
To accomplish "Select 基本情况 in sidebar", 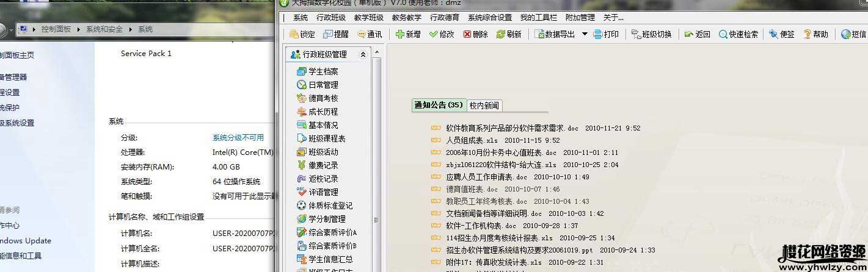I will (x=317, y=125).
